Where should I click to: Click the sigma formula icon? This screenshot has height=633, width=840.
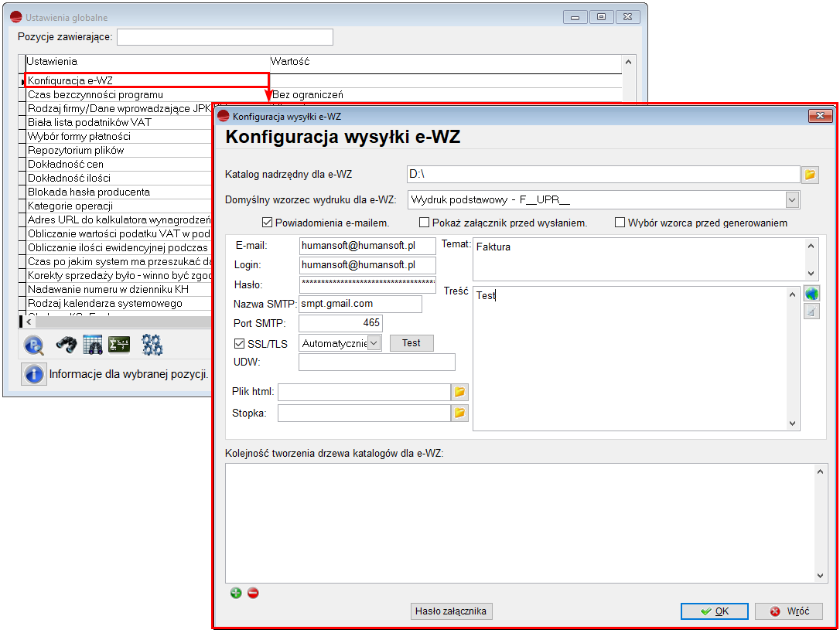(x=119, y=345)
